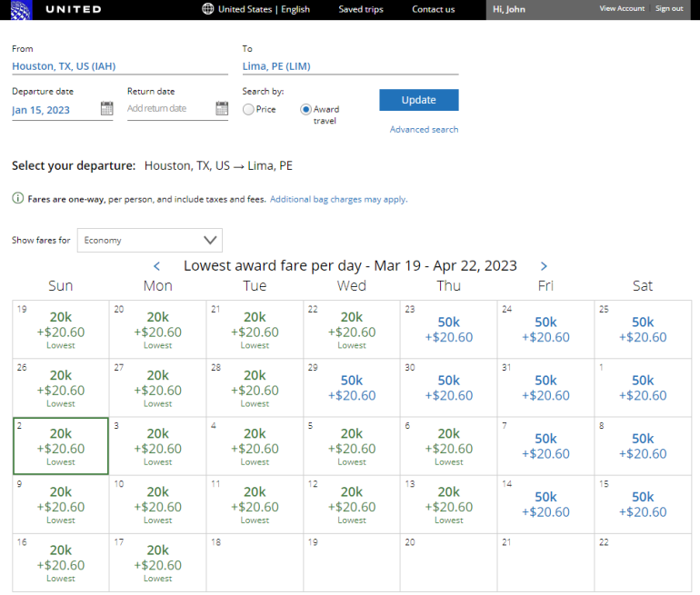Click the Sign out link
Viewport: 700px width, 595px height.
(x=669, y=9)
